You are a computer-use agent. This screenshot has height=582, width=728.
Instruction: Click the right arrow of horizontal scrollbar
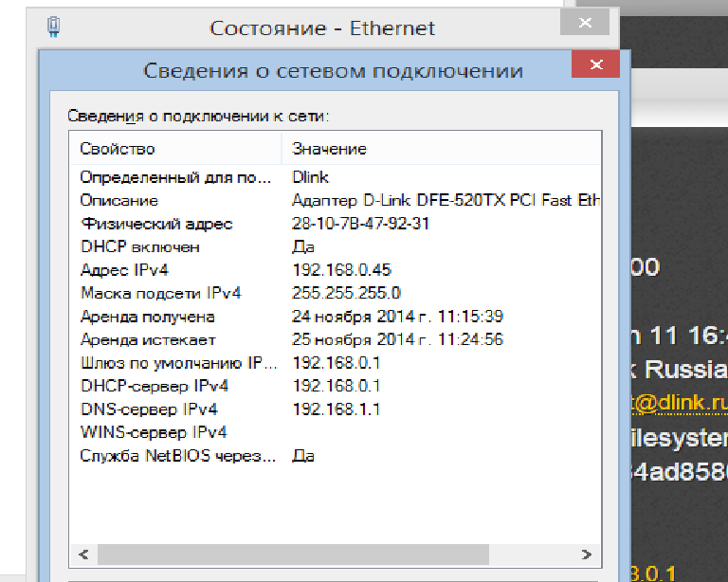[587, 555]
